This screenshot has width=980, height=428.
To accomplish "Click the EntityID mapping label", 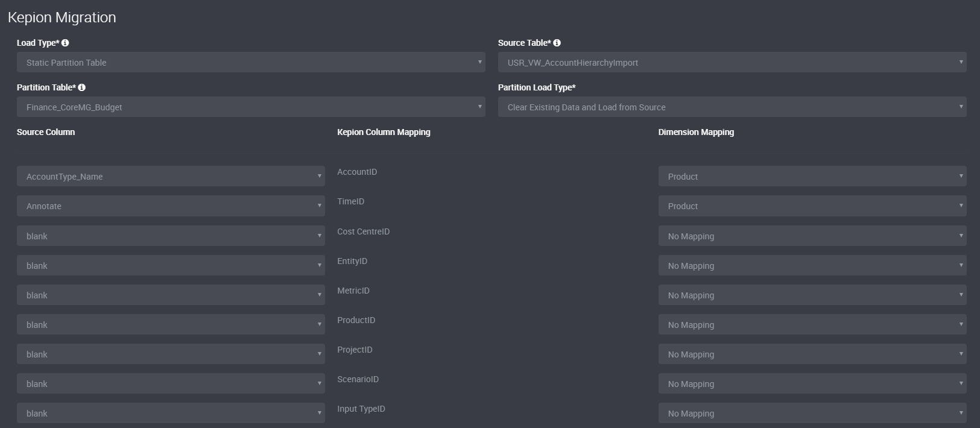I will click(352, 261).
